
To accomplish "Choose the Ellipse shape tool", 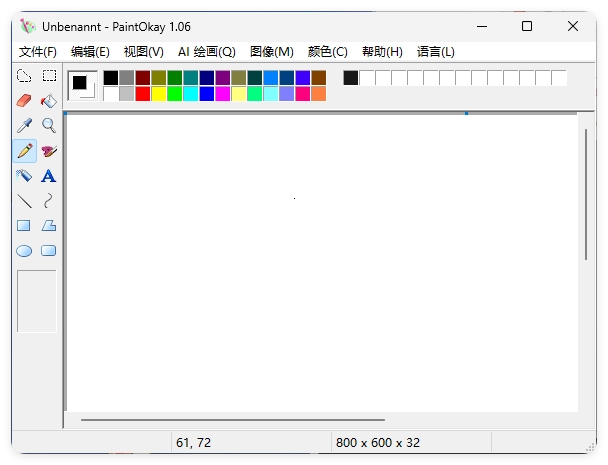I will (24, 251).
